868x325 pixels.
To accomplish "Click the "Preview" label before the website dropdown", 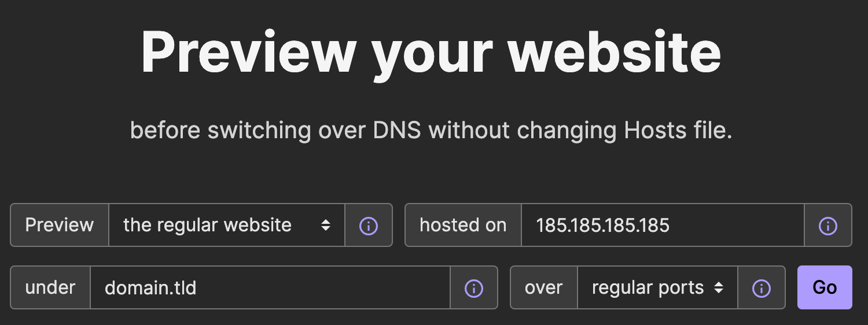I will pyautogui.click(x=60, y=226).
